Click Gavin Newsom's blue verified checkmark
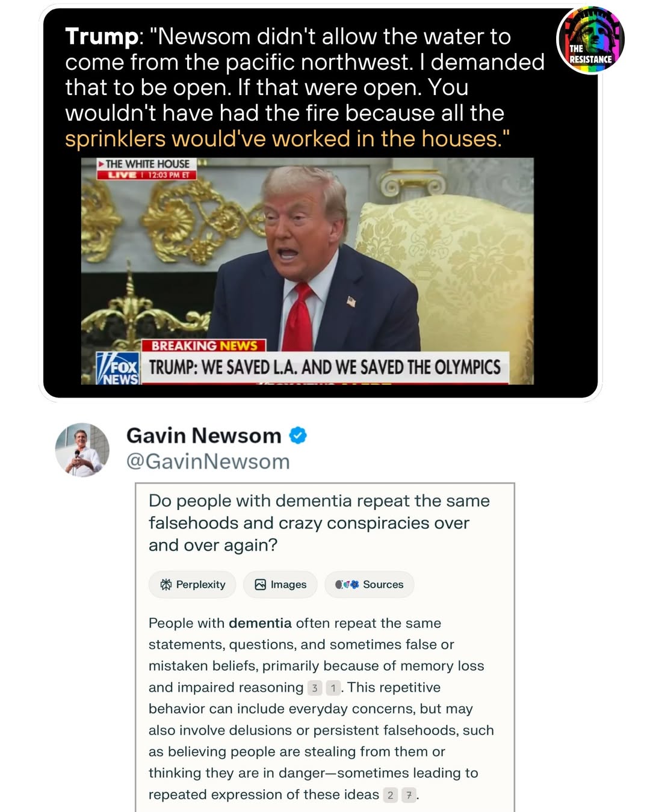 (x=298, y=435)
